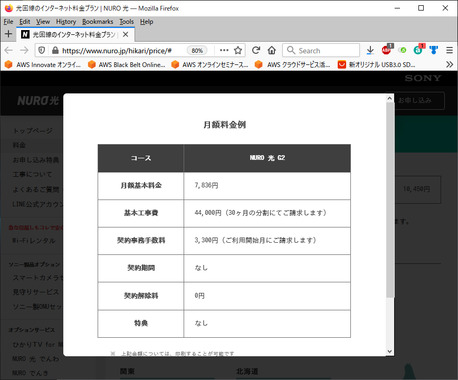458x380 pixels.
Task: Select the 3,300円 contract fee text
Action: [255, 240]
